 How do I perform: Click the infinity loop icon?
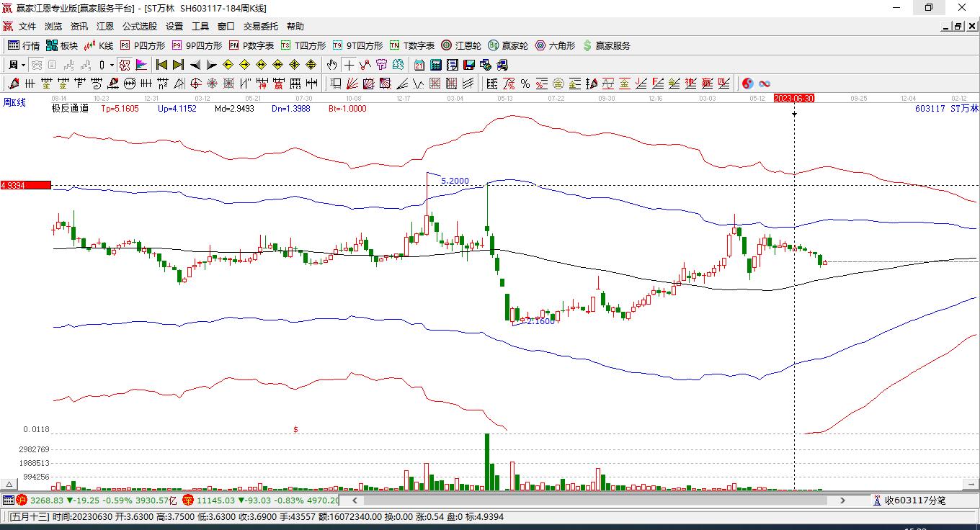point(765,84)
